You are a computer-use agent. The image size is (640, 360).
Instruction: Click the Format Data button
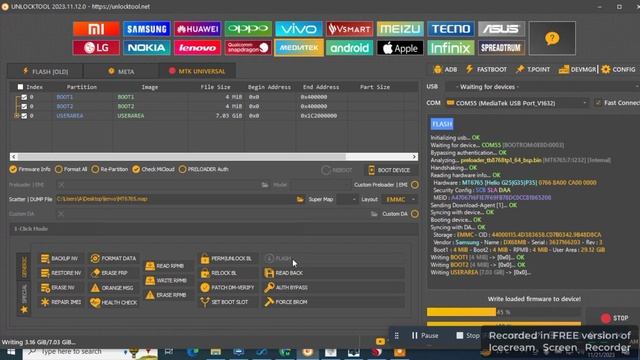point(113,258)
